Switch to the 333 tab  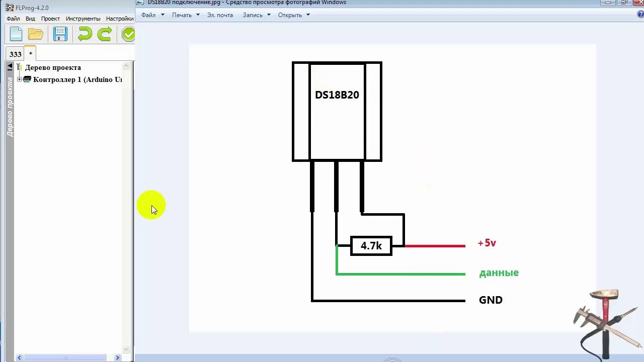[x=15, y=54]
